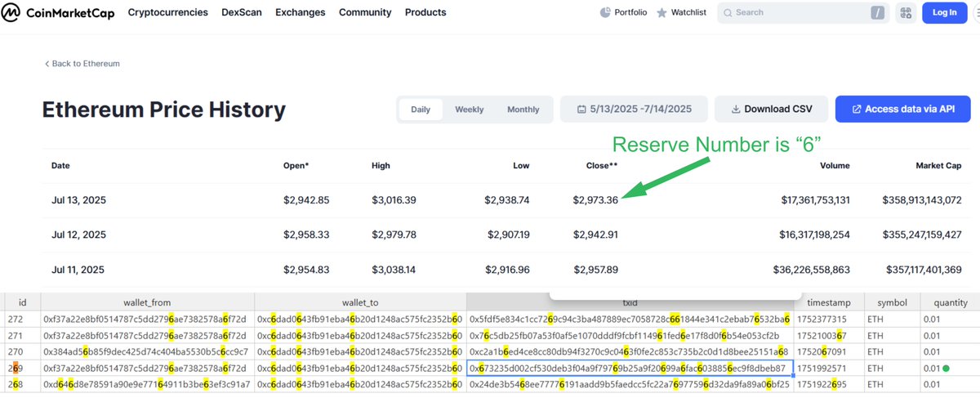Click the wallet_from column header
This screenshot has height=398, width=980.
tap(147, 302)
